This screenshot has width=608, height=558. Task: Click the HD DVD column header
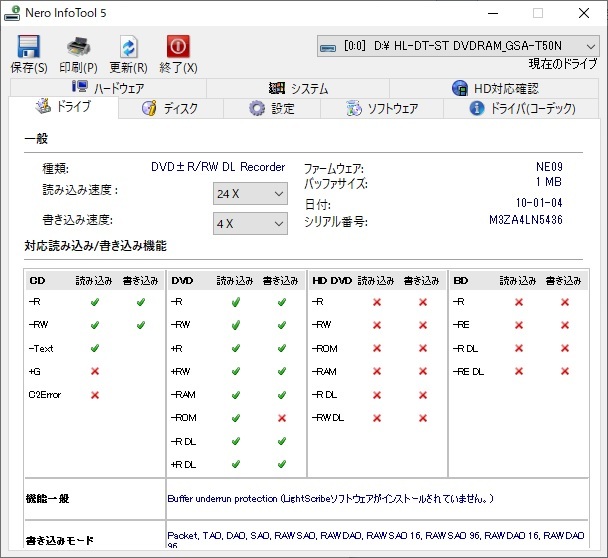click(332, 281)
